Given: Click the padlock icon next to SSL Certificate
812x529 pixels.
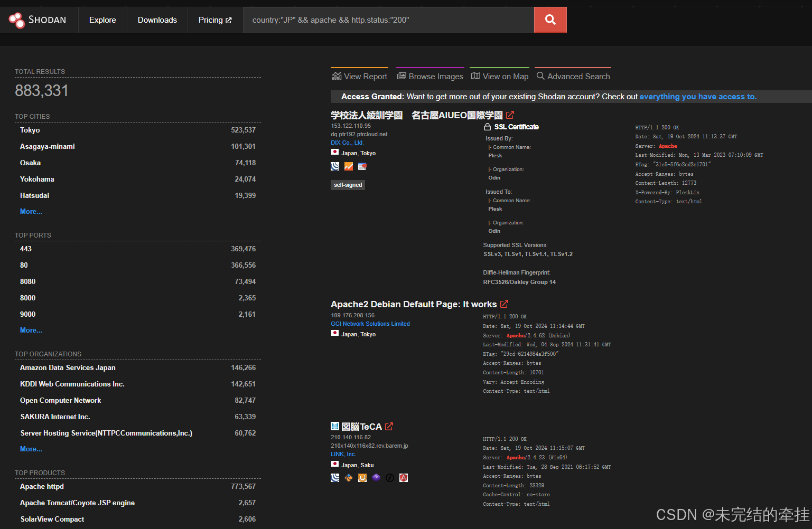Looking at the screenshot, I should click(488, 127).
